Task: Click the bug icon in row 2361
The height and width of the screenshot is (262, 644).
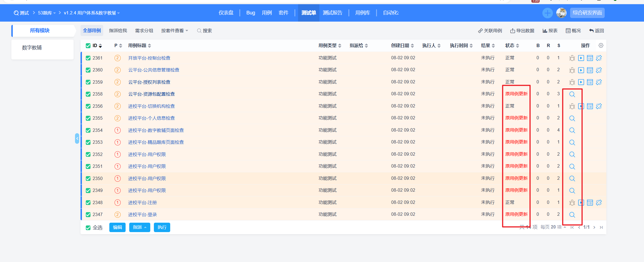Action: point(572,58)
